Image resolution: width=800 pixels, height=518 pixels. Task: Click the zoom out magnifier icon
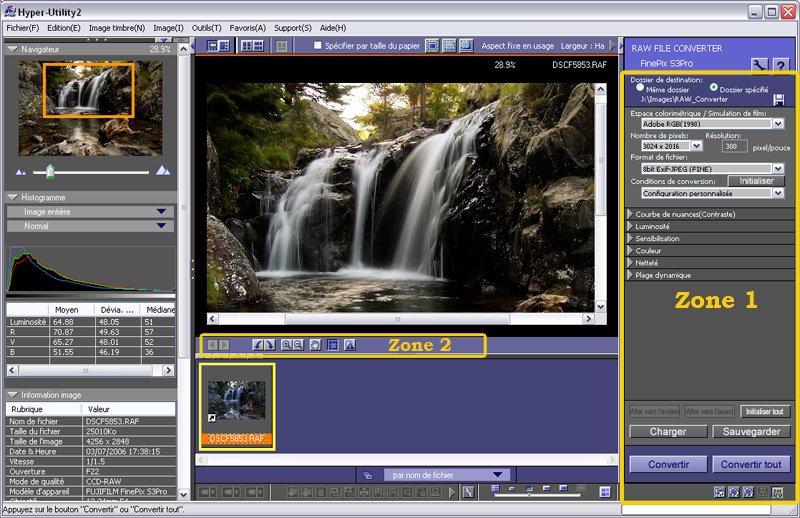[297, 345]
